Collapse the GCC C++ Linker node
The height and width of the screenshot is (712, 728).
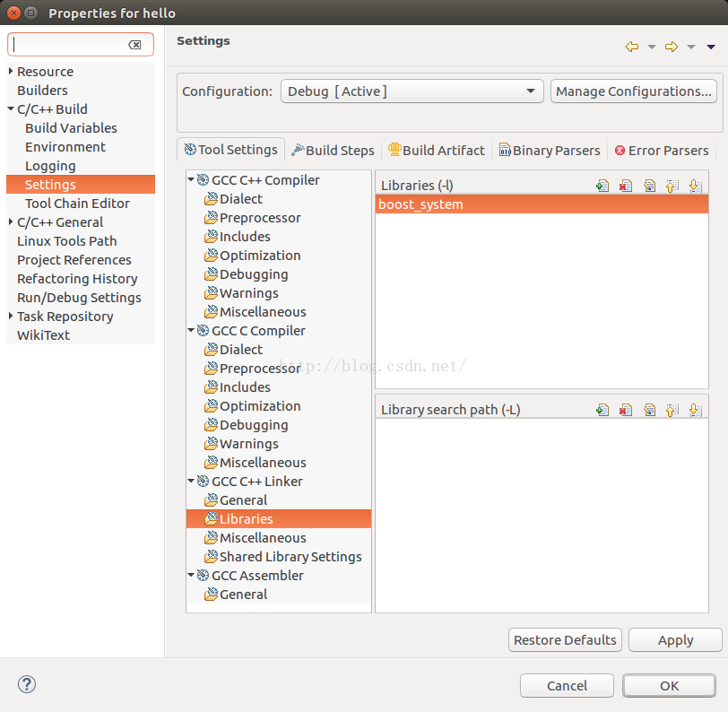click(191, 481)
